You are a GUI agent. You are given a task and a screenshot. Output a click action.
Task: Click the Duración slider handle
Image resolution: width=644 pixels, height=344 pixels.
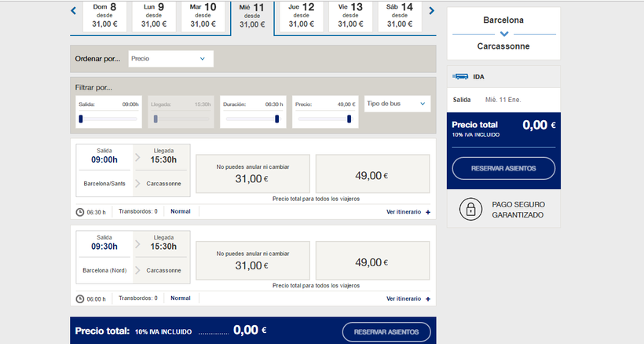click(x=276, y=119)
